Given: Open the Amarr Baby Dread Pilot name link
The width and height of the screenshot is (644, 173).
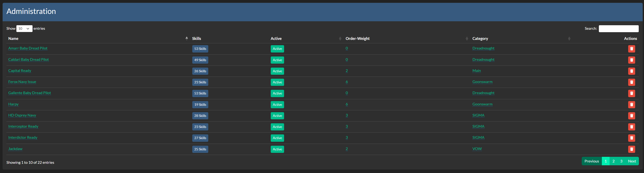Looking at the screenshot, I should pos(28,48).
